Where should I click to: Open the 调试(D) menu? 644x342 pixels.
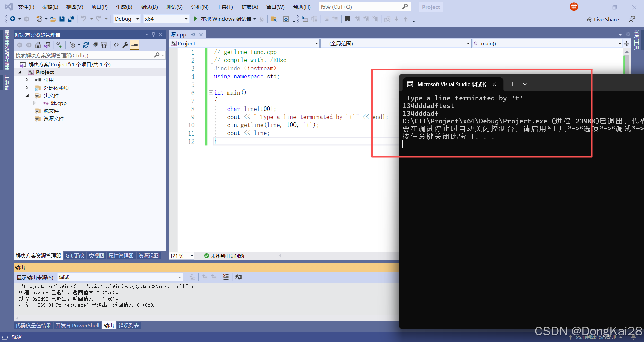tap(149, 7)
